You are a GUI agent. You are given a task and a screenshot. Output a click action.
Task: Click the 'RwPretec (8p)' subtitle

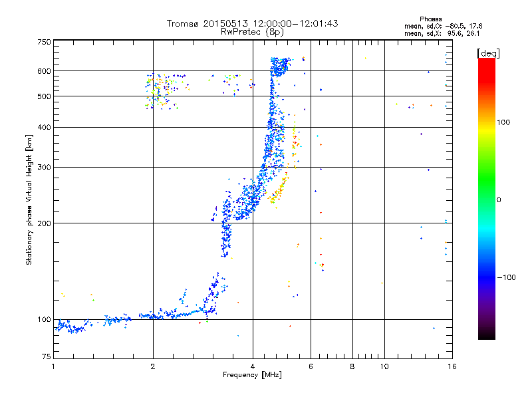pos(252,32)
